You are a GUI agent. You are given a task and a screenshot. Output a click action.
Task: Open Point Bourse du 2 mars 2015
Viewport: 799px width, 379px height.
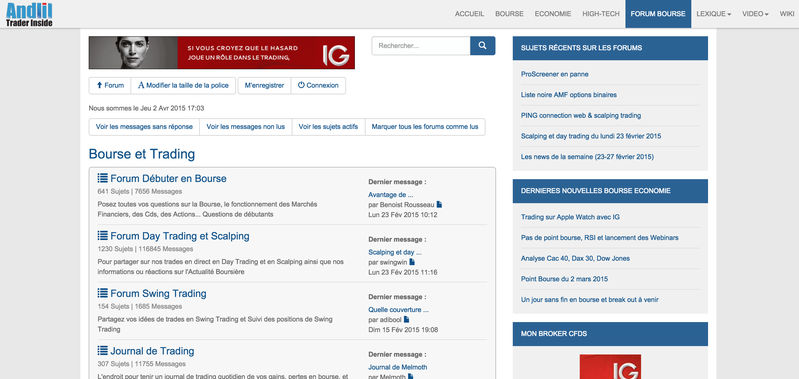click(x=564, y=279)
